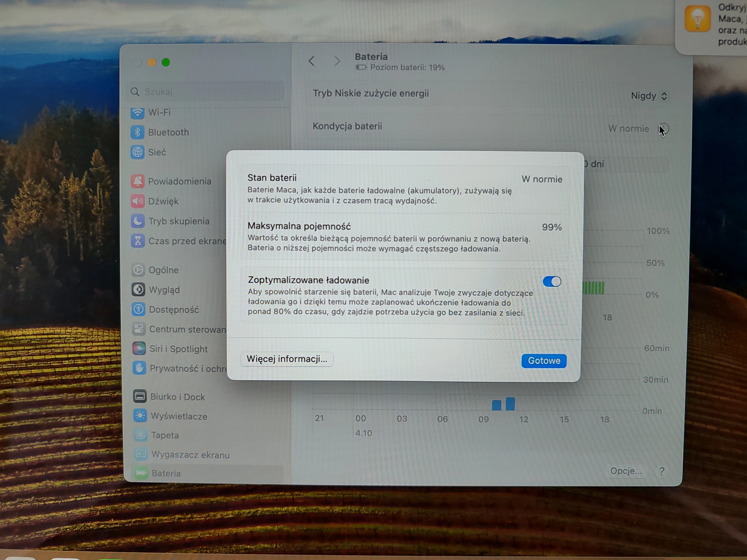Click the Więcej informacji… button

(x=287, y=359)
